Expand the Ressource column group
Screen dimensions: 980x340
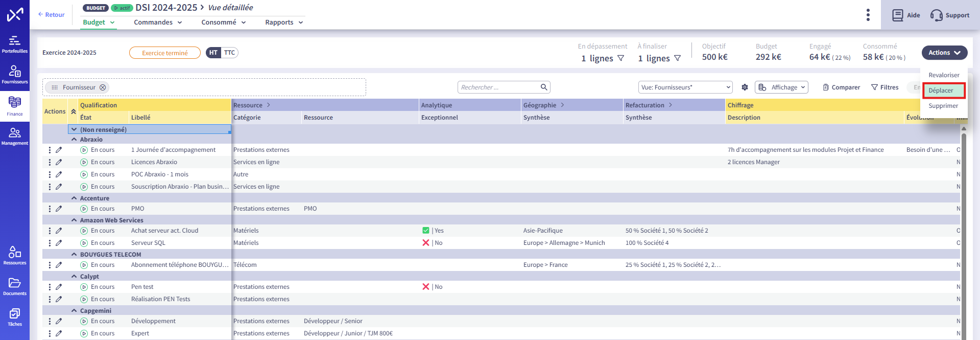point(269,105)
